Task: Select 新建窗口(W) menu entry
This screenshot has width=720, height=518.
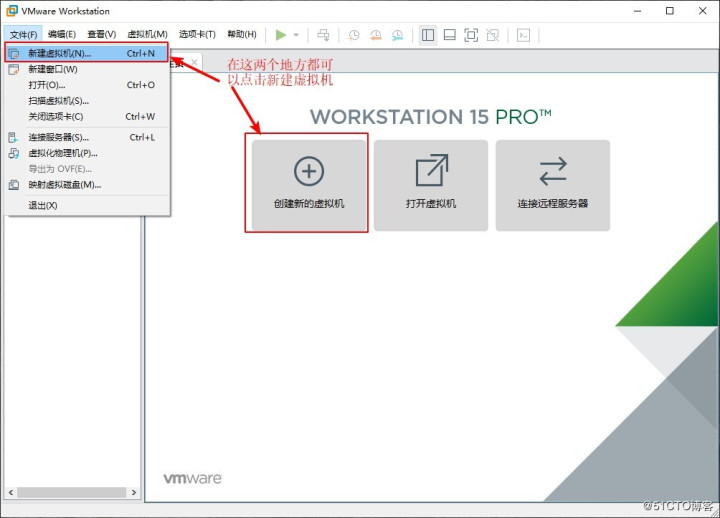Action: [87, 69]
